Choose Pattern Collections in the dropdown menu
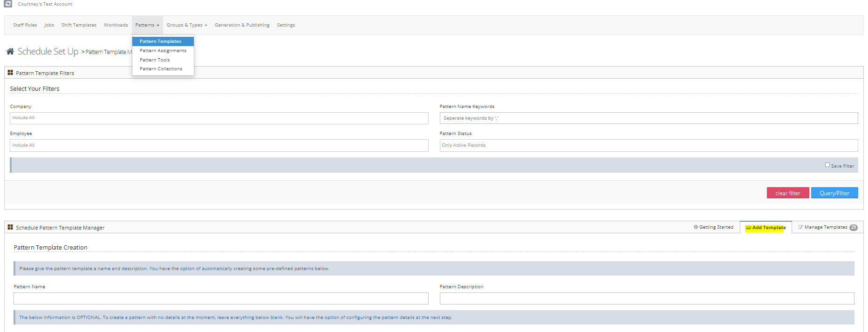Viewport: 868px width, 332px height. point(161,69)
